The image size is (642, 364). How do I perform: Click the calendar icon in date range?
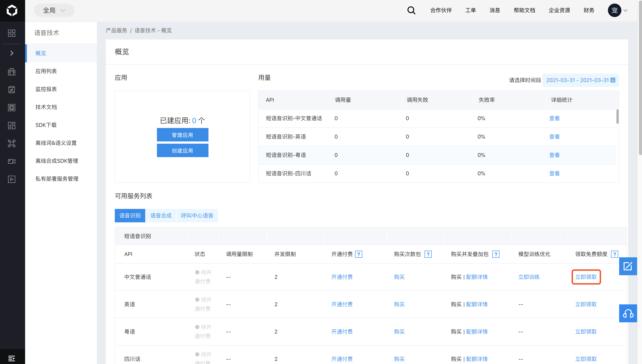[613, 80]
